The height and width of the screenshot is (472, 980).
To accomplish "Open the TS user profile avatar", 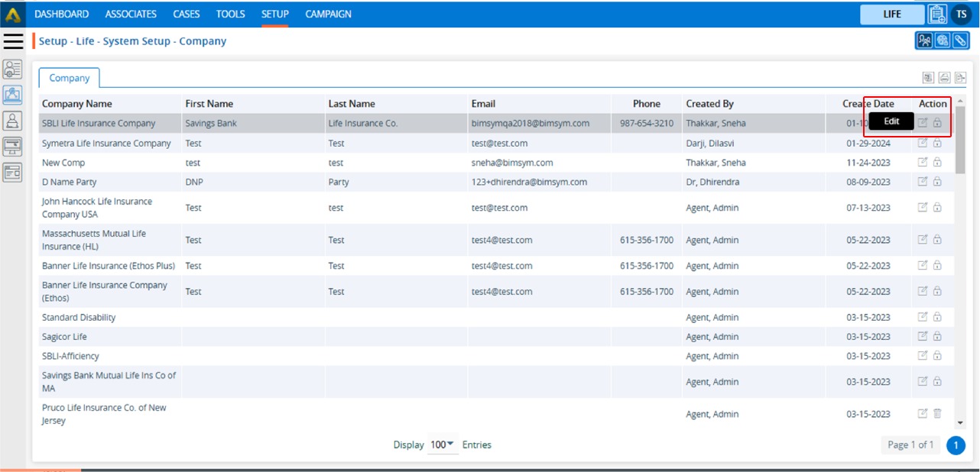I will pyautogui.click(x=961, y=14).
